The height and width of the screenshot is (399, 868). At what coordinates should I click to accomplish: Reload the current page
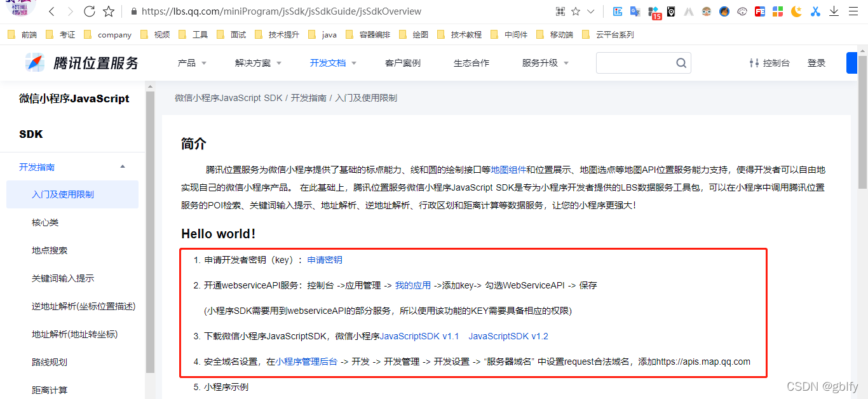pyautogui.click(x=90, y=11)
